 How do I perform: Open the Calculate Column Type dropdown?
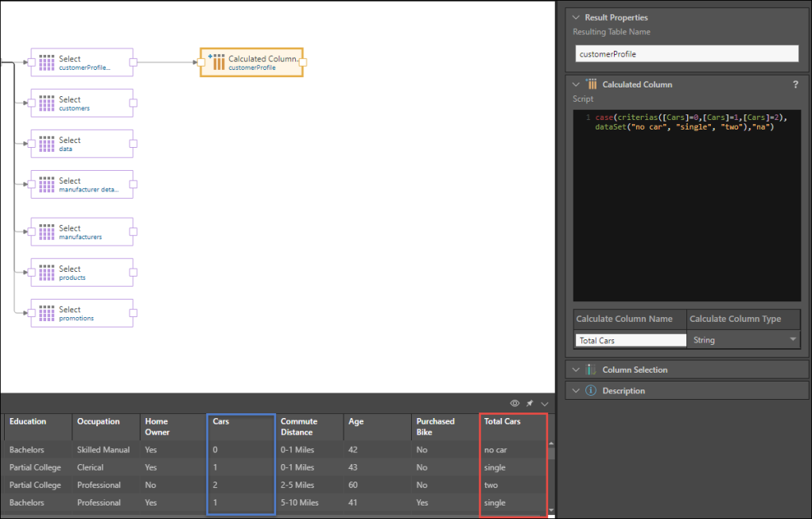pyautogui.click(x=792, y=340)
